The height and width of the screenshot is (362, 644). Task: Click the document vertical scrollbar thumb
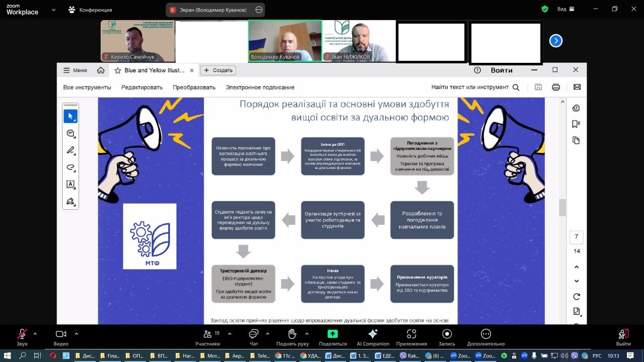(562, 207)
